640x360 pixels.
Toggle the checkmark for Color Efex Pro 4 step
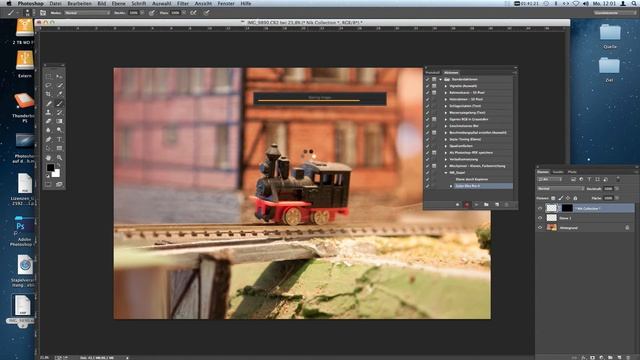tap(428, 186)
